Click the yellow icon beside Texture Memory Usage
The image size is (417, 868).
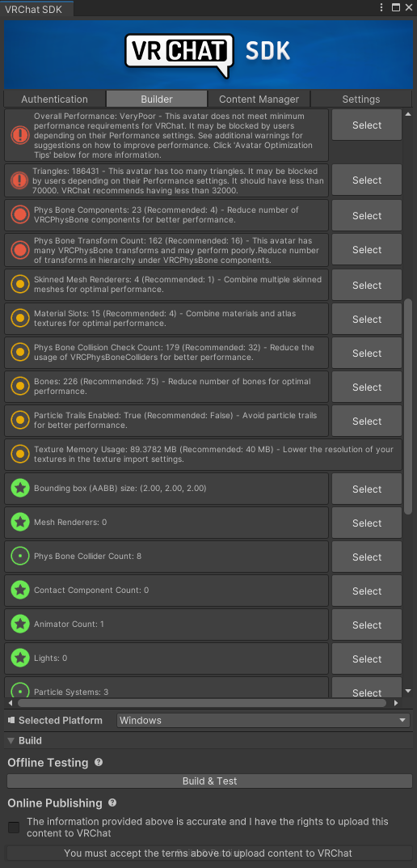coord(20,455)
